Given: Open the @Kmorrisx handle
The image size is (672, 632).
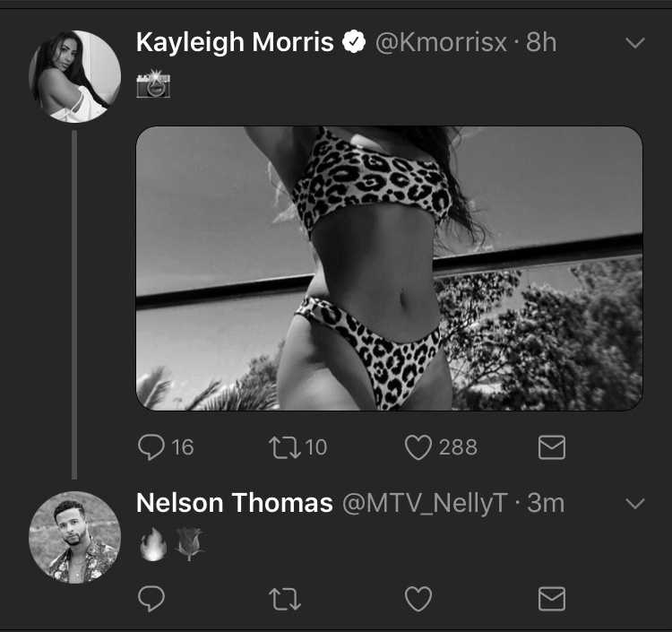Looking at the screenshot, I should (x=441, y=43).
